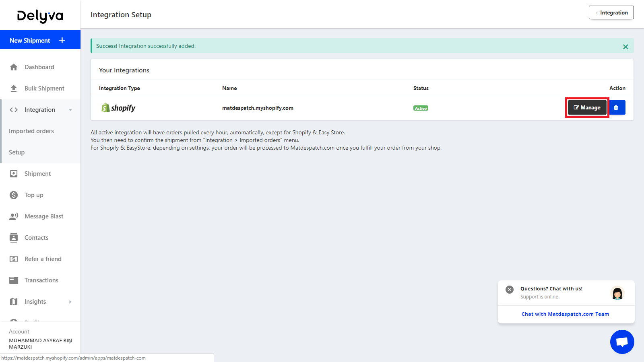Close the success notification banner
The width and height of the screenshot is (644, 362).
tap(625, 47)
